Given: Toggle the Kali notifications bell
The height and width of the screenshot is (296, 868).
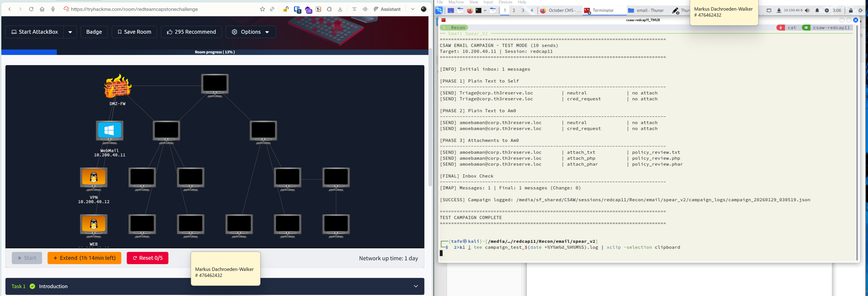Looking at the screenshot, I should [x=817, y=10].
